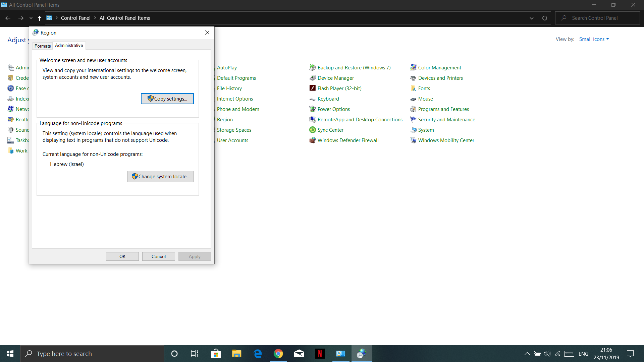The image size is (644, 362).
Task: Click the Search Control Panel field
Action: [x=598, y=18]
